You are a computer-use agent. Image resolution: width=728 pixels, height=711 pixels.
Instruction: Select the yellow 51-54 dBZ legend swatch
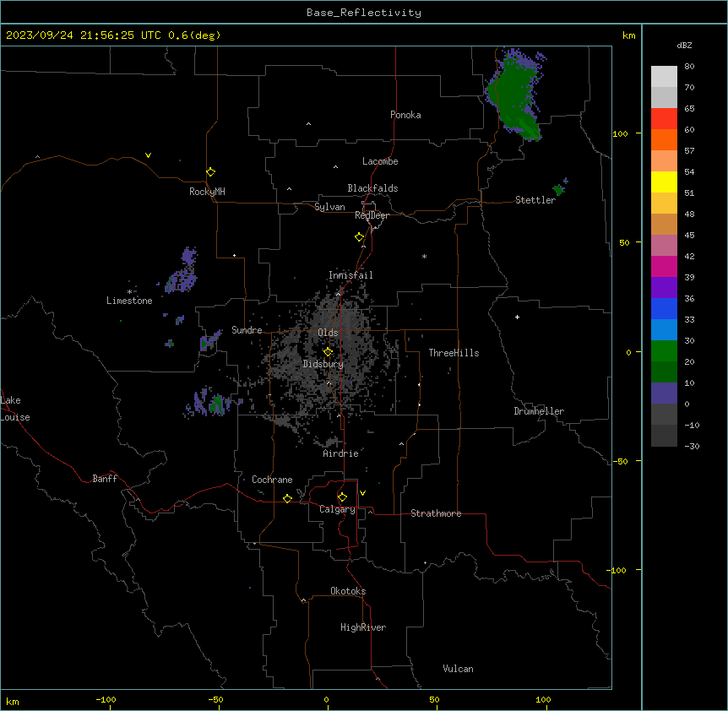point(664,182)
